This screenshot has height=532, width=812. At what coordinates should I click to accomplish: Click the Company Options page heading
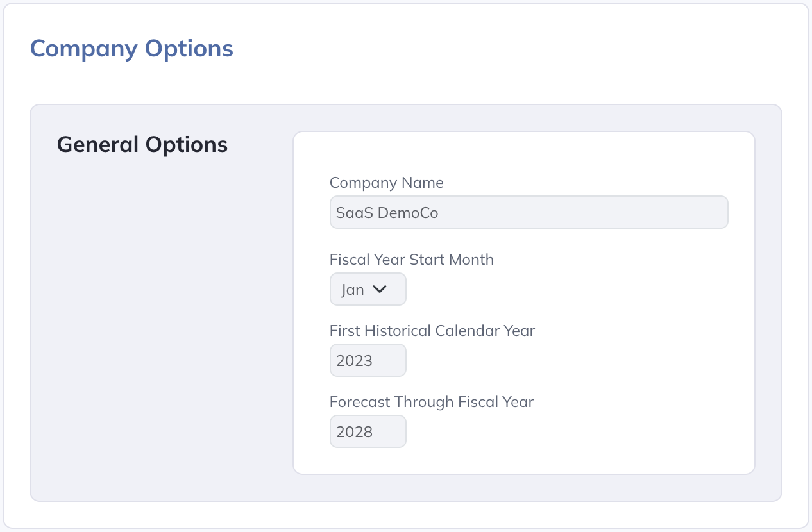131,49
